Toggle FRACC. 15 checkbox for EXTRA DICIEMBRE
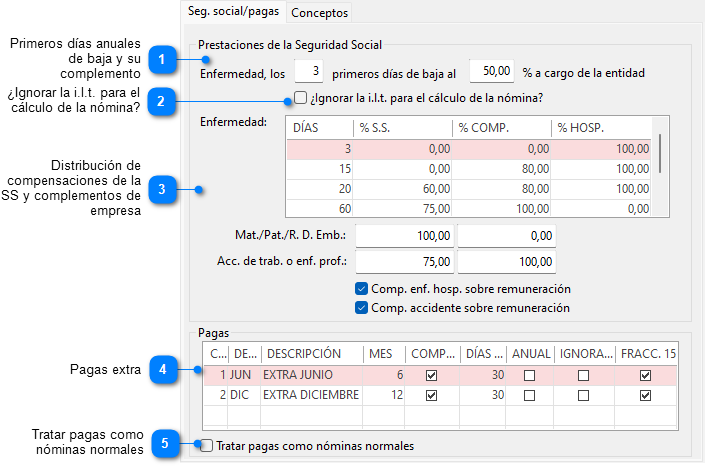Screen dimensions: 705x469 pos(646,395)
